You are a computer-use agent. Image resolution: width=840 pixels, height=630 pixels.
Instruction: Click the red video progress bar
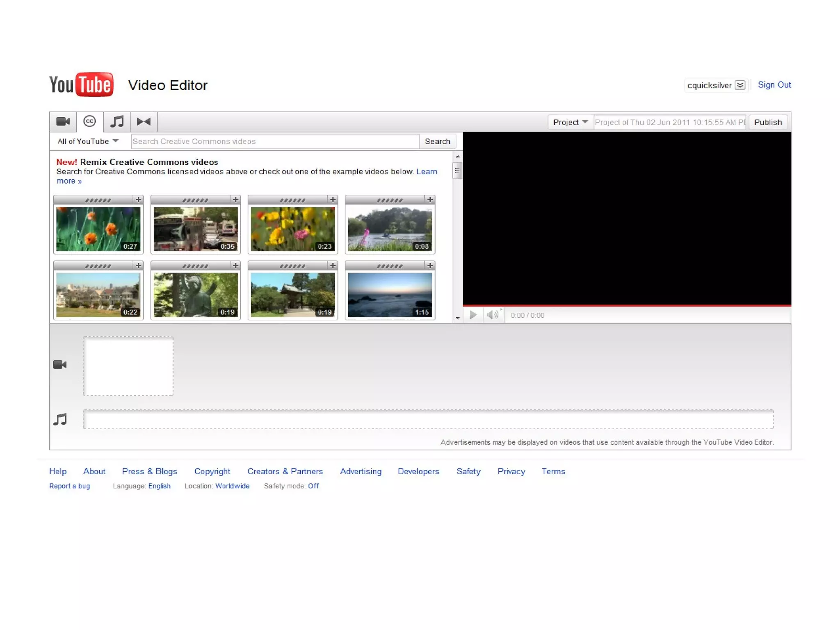tap(627, 305)
